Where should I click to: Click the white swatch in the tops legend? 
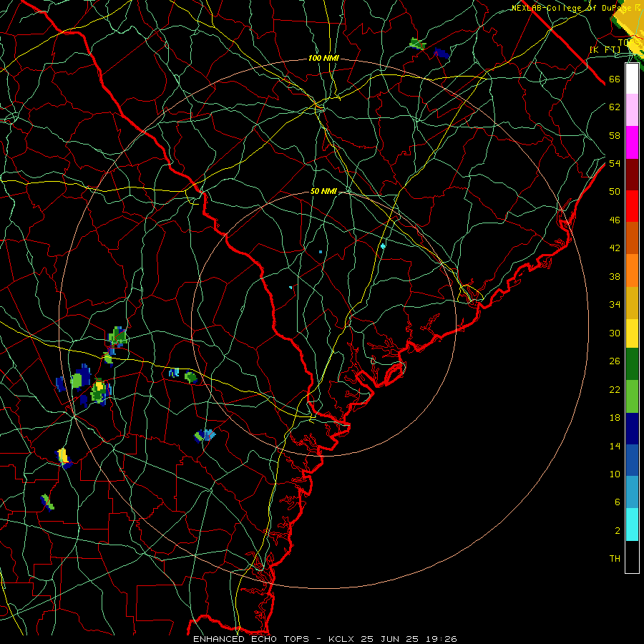click(x=632, y=79)
